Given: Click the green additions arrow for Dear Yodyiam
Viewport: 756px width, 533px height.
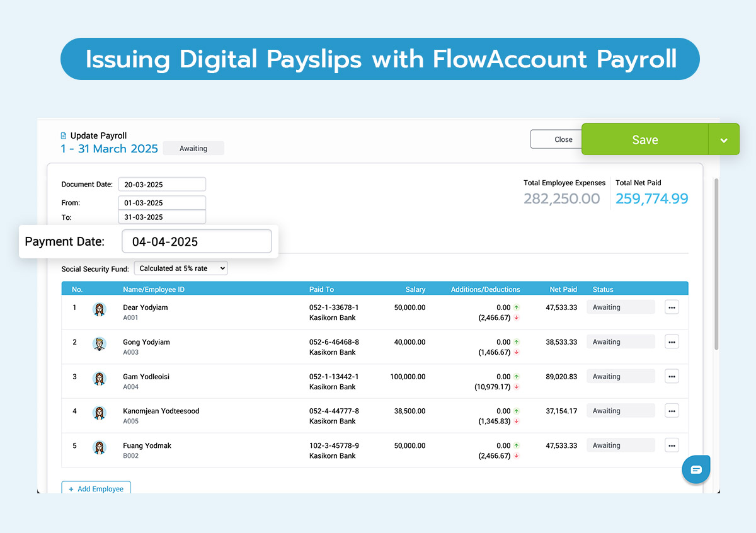Looking at the screenshot, I should tap(517, 307).
